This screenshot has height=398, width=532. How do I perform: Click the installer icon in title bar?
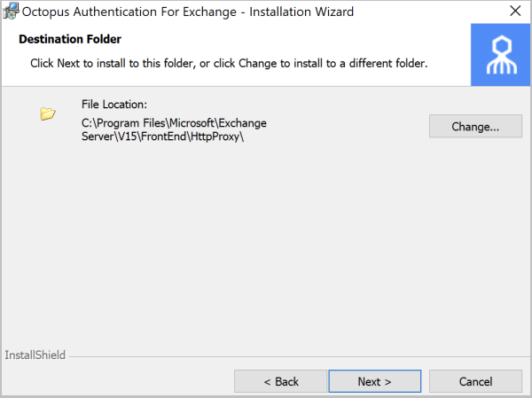point(11,11)
